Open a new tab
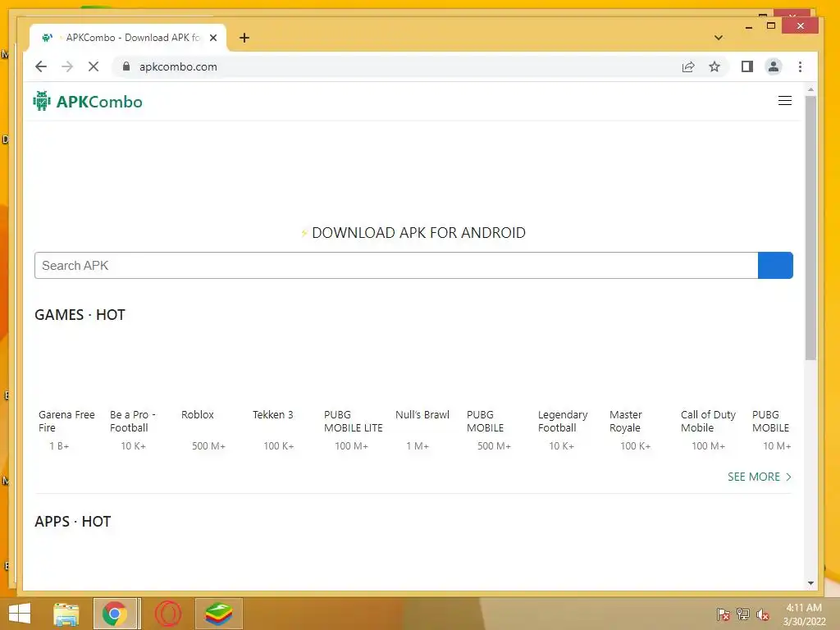840x630 pixels. [244, 38]
